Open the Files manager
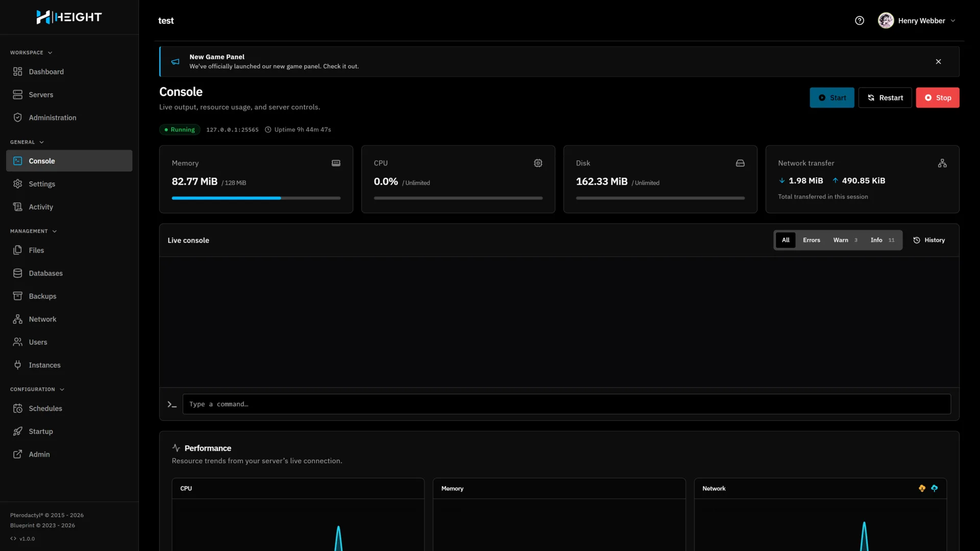This screenshot has width=980, height=551. pos(69,251)
